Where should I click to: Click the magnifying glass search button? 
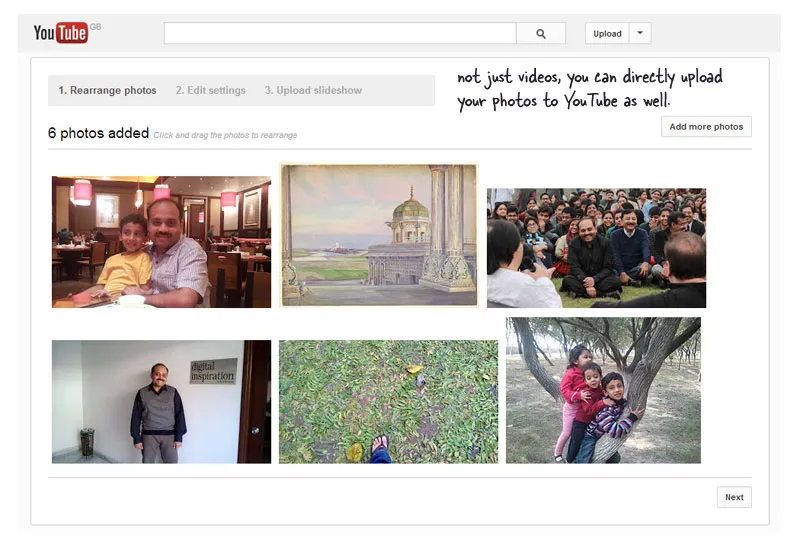(541, 34)
